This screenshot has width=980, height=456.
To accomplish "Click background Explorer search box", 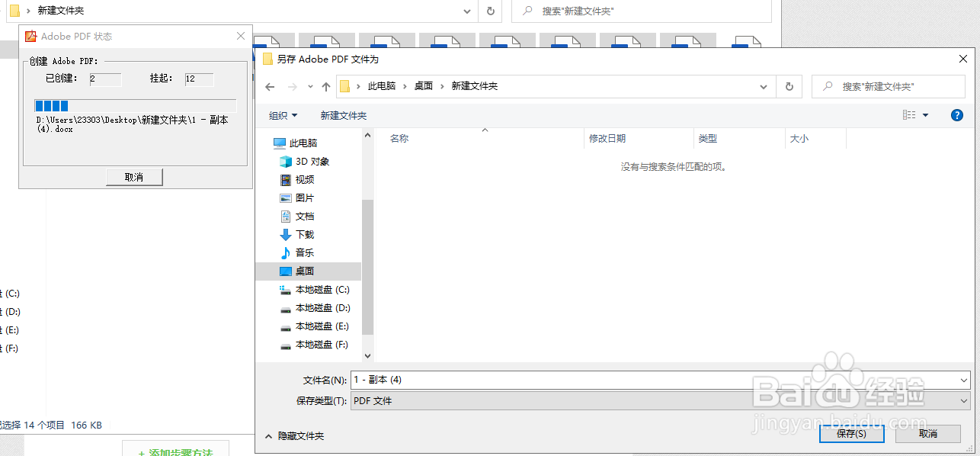I will coord(642,11).
